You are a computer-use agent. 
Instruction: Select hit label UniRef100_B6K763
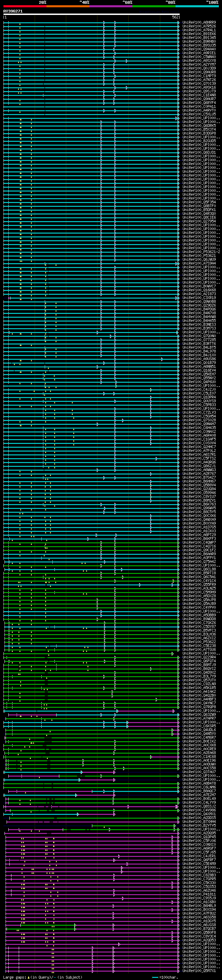tap(199, 504)
